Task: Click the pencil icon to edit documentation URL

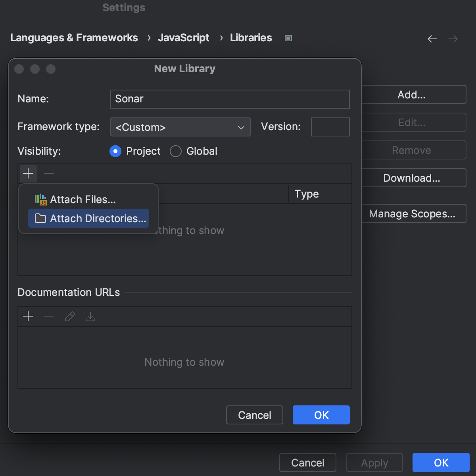Action: 70,316
